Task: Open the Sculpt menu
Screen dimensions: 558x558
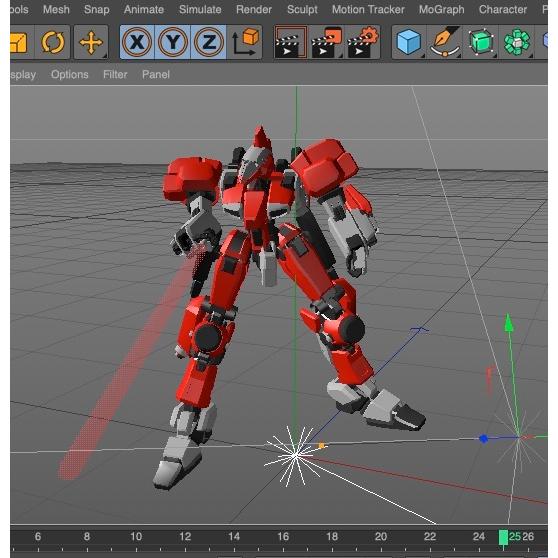Action: (302, 10)
